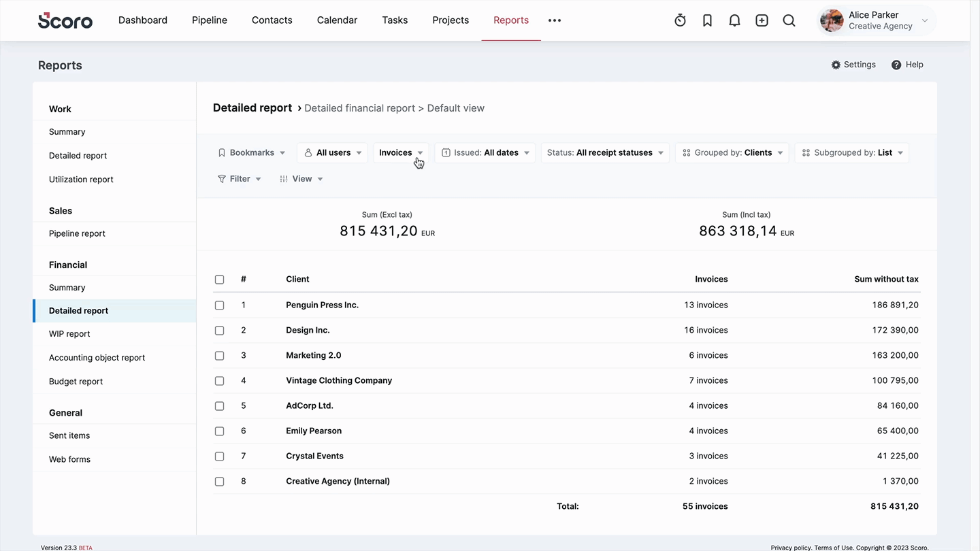Open the Grouped by: Clients dropdown

click(x=732, y=152)
